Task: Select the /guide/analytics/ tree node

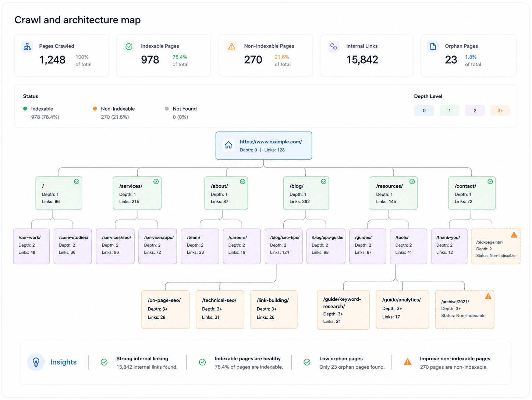Action: (402, 310)
